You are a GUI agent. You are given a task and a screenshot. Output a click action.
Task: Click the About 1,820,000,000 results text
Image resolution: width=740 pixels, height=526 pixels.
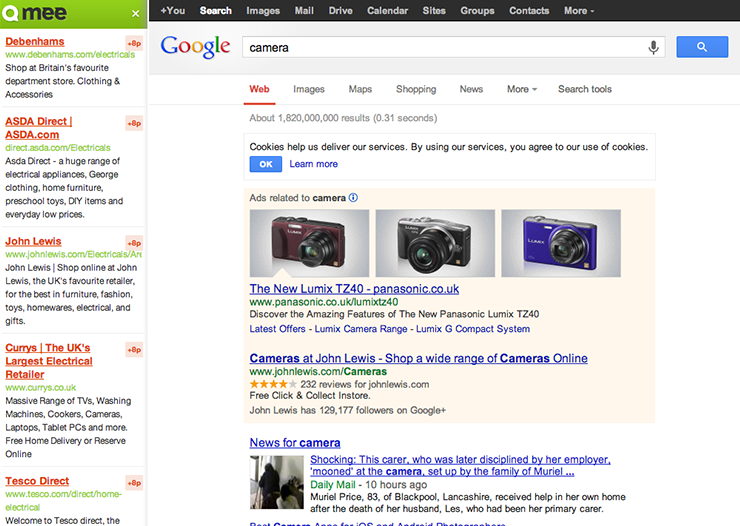(343, 118)
